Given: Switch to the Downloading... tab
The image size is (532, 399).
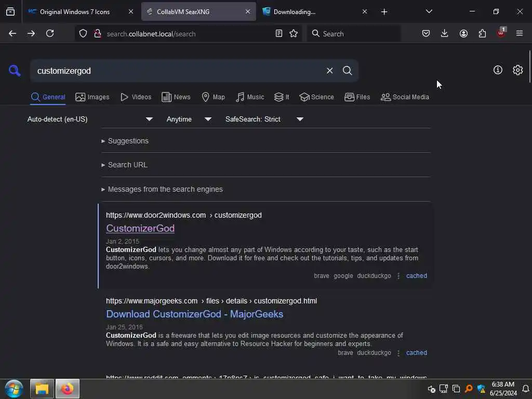Looking at the screenshot, I should coord(295,12).
